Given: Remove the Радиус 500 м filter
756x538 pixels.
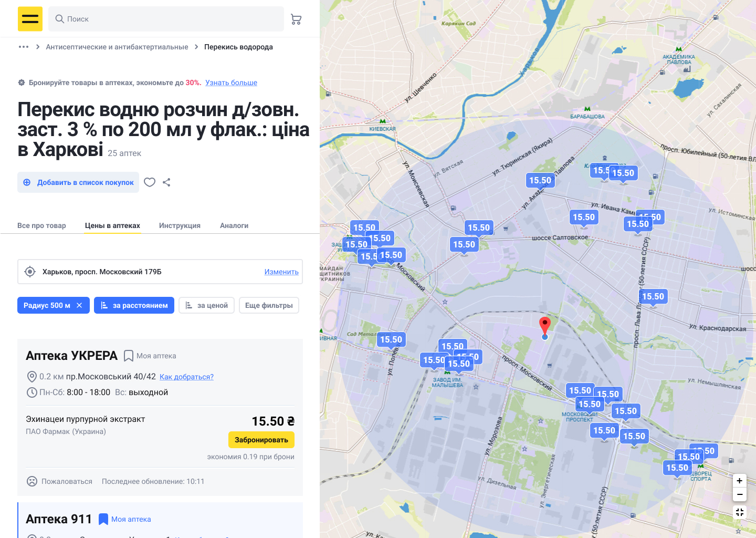Looking at the screenshot, I should pyautogui.click(x=79, y=305).
